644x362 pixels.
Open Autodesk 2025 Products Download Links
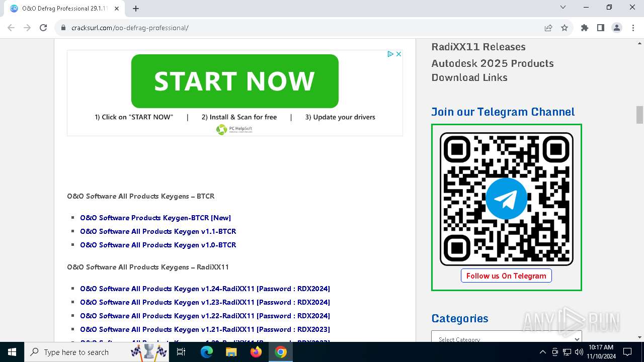point(493,70)
